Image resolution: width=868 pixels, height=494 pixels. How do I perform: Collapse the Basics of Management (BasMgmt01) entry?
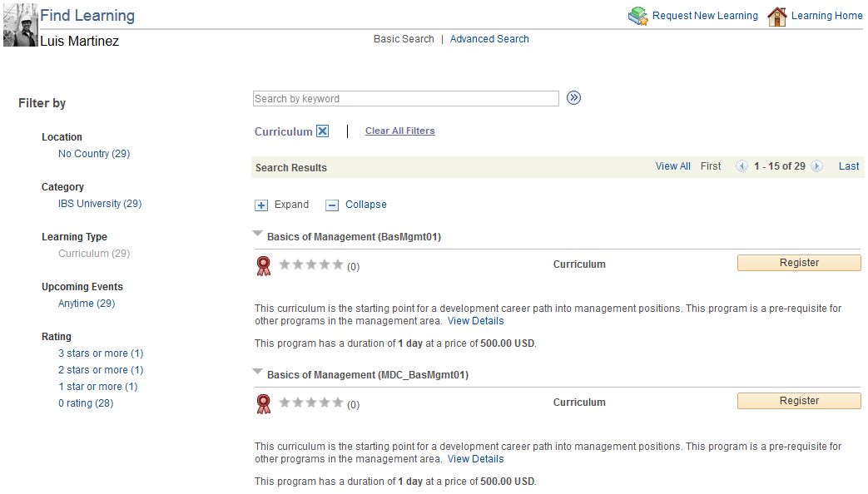[x=257, y=234]
